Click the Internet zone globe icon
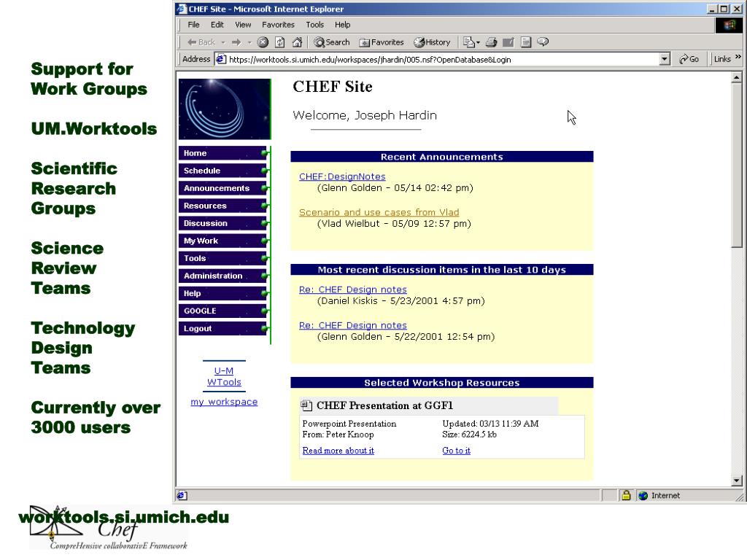This screenshot has height=560, width=747. (643, 496)
